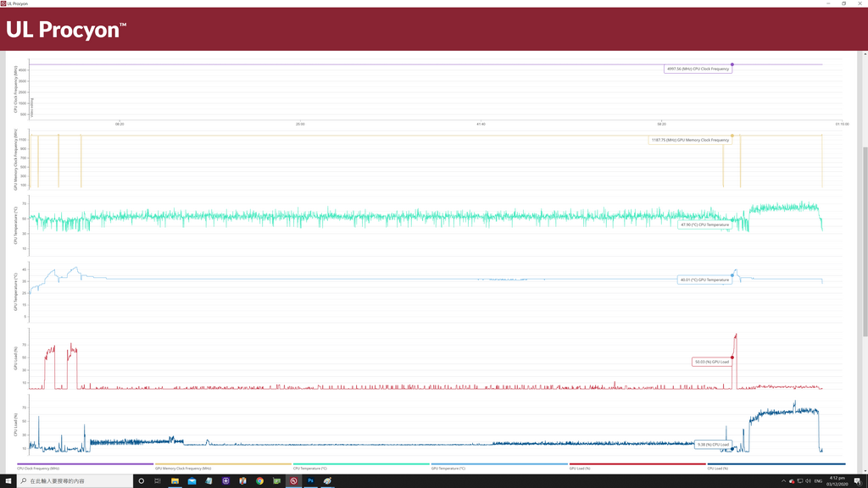Click the 41:40 time axis label

(481, 124)
